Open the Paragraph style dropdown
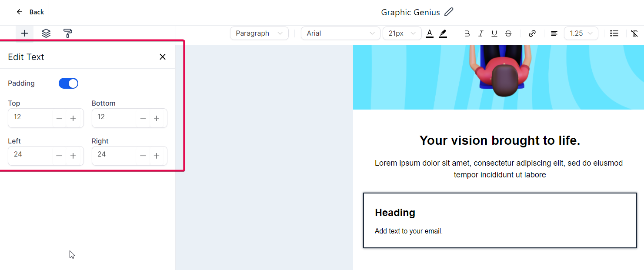The height and width of the screenshot is (270, 644). (x=259, y=33)
